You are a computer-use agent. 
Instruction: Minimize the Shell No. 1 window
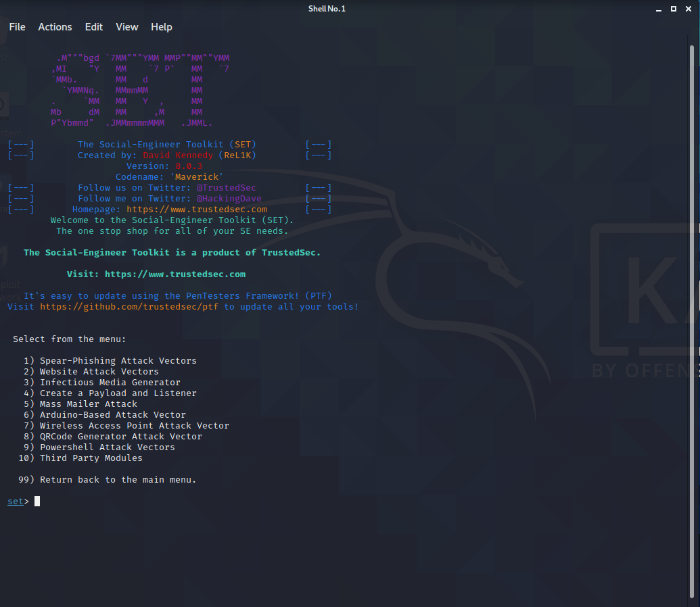pos(659,9)
